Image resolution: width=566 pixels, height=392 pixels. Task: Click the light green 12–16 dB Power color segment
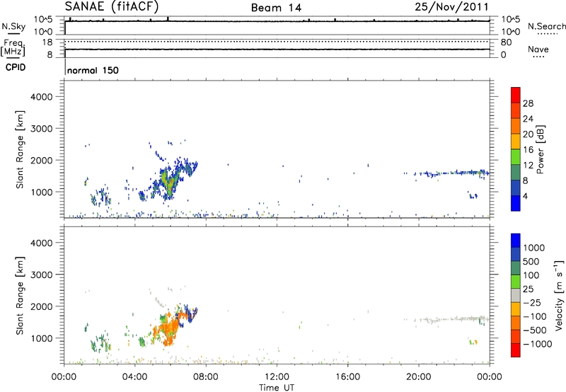pyautogui.click(x=516, y=156)
